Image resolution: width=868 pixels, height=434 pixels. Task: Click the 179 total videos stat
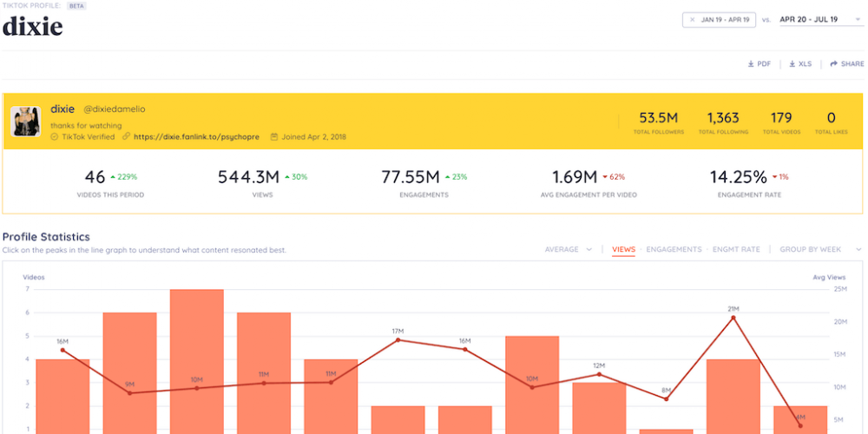(x=780, y=123)
